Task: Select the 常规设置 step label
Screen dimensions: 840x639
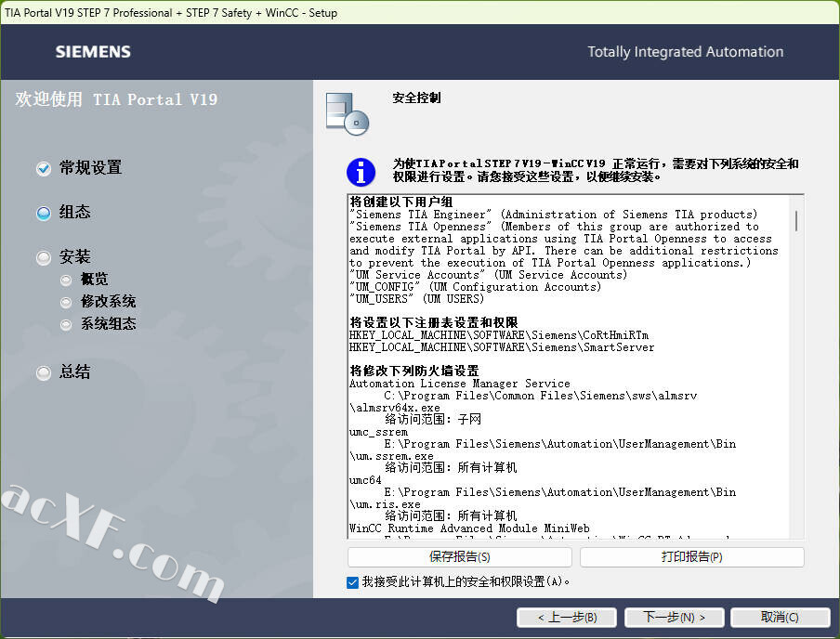Action: (x=91, y=168)
